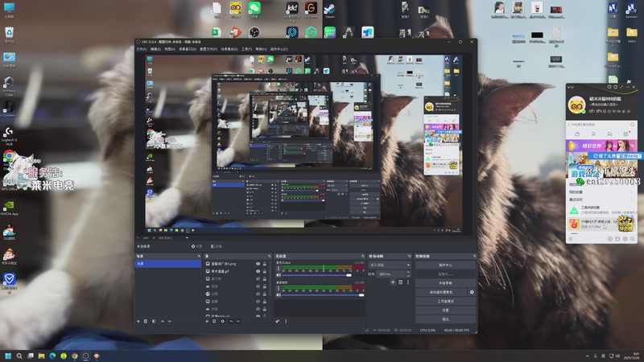Open 帮助(H) menu in OBS

(x=261, y=49)
